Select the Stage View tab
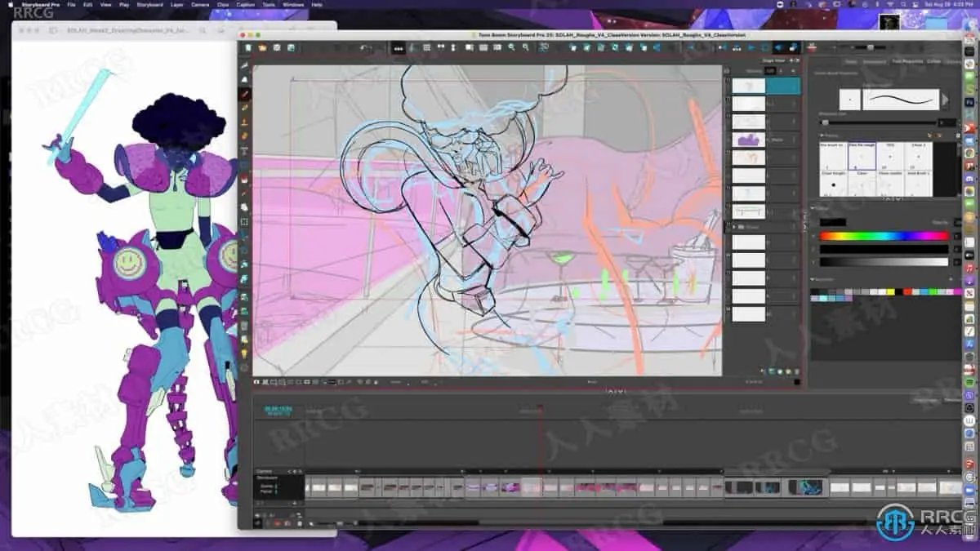 coord(773,60)
